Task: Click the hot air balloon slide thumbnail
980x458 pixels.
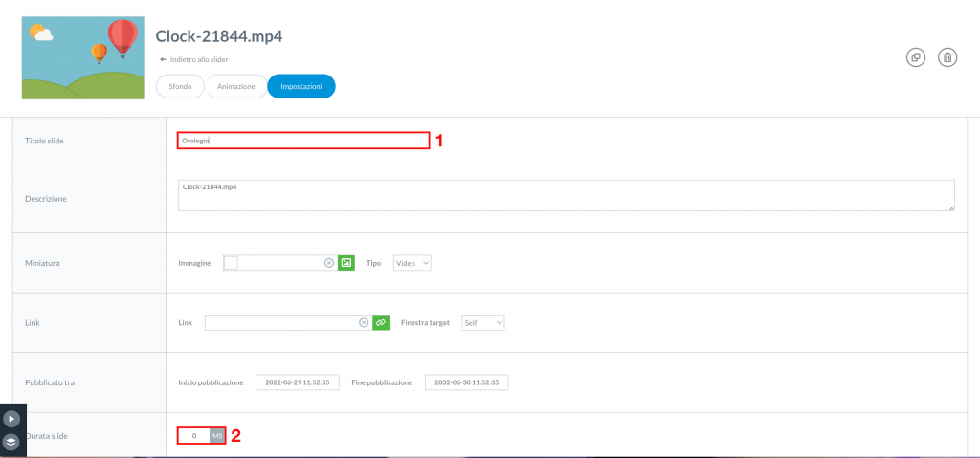Action: [x=83, y=58]
